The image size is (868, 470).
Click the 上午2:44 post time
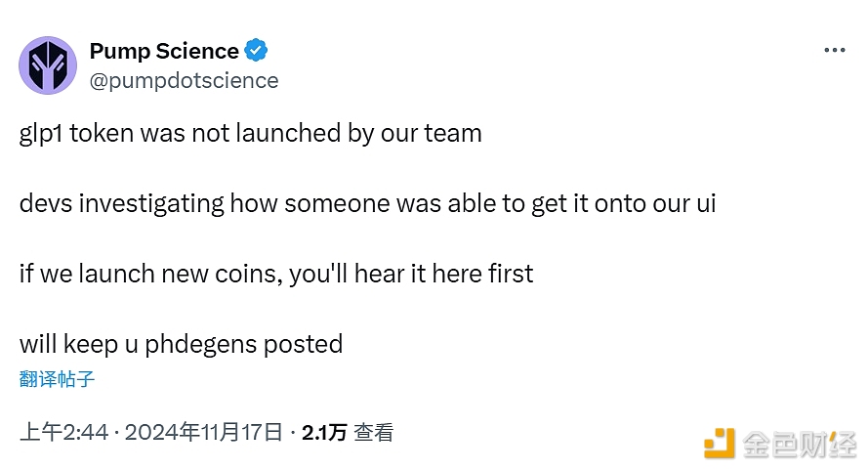(x=63, y=432)
